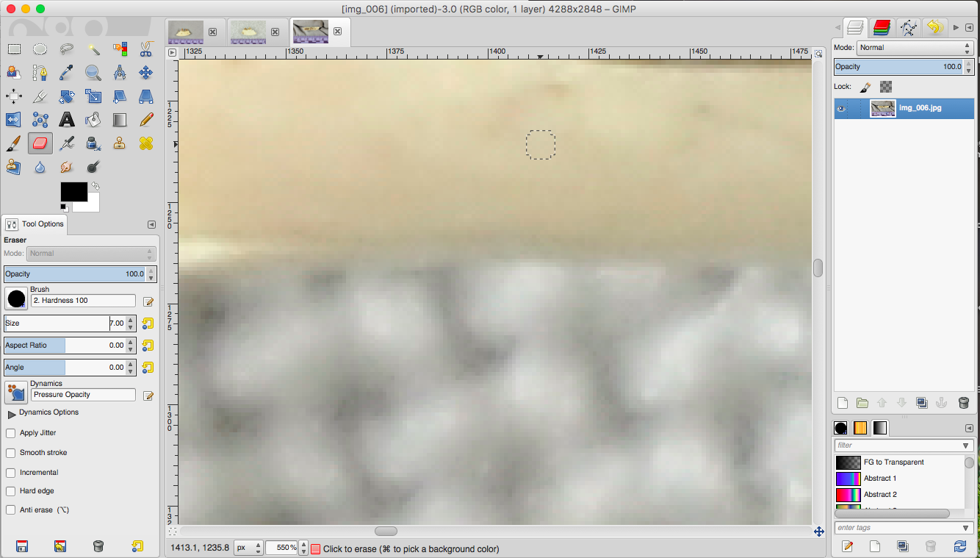This screenshot has height=558, width=980.
Task: Save tool options to preset
Action: (22, 546)
